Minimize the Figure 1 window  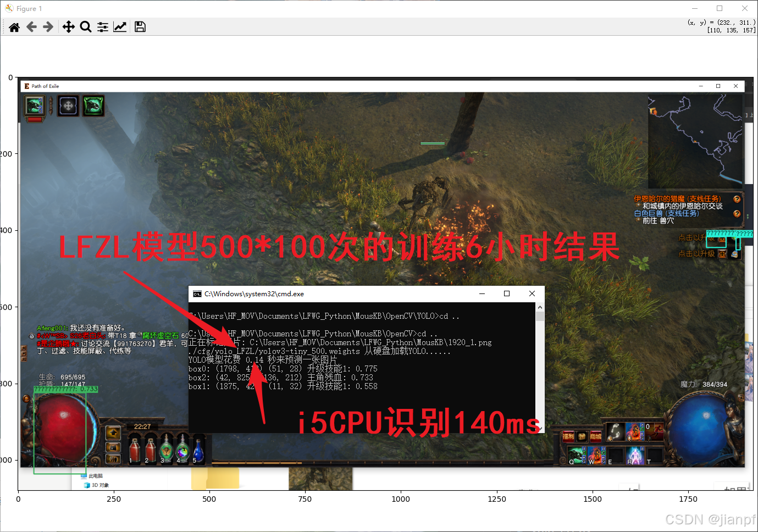click(x=695, y=8)
